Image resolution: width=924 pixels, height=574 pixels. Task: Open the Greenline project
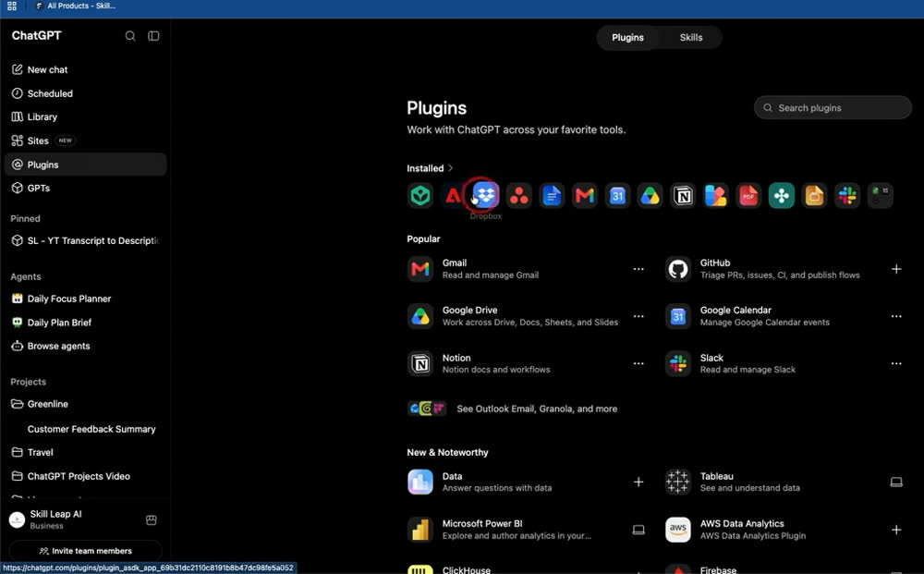85,404
